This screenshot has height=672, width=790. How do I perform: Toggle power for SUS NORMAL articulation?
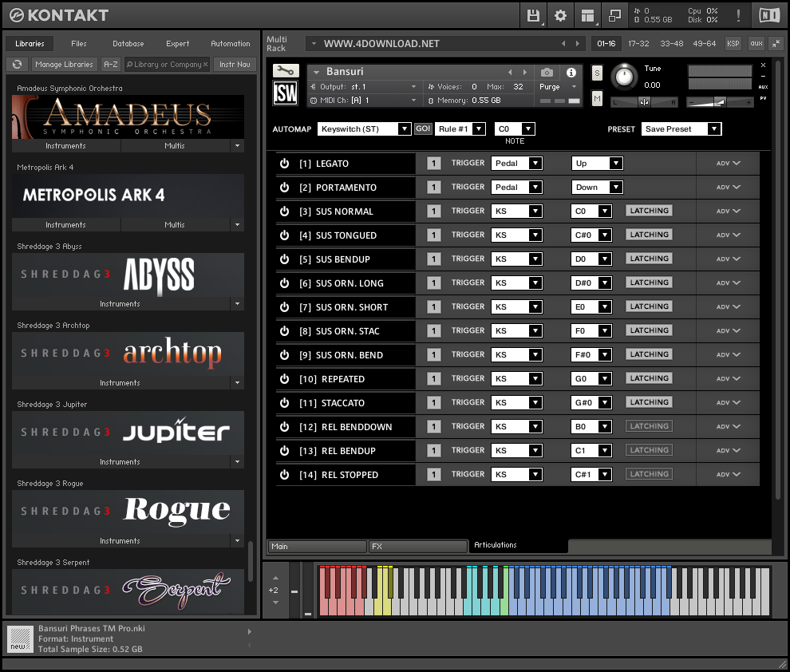click(x=285, y=211)
